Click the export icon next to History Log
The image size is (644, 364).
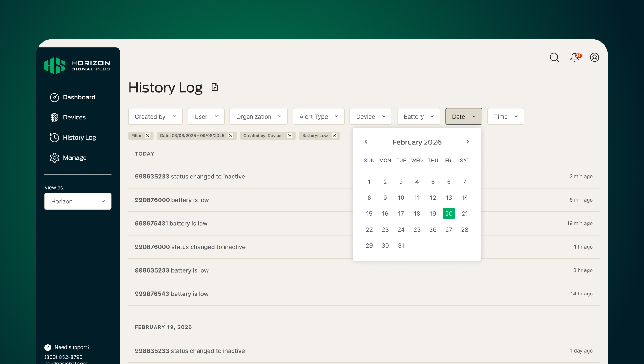click(x=215, y=87)
